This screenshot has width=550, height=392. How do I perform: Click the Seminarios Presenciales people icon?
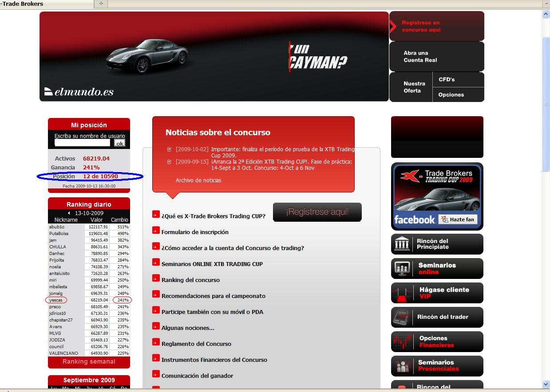click(402, 366)
